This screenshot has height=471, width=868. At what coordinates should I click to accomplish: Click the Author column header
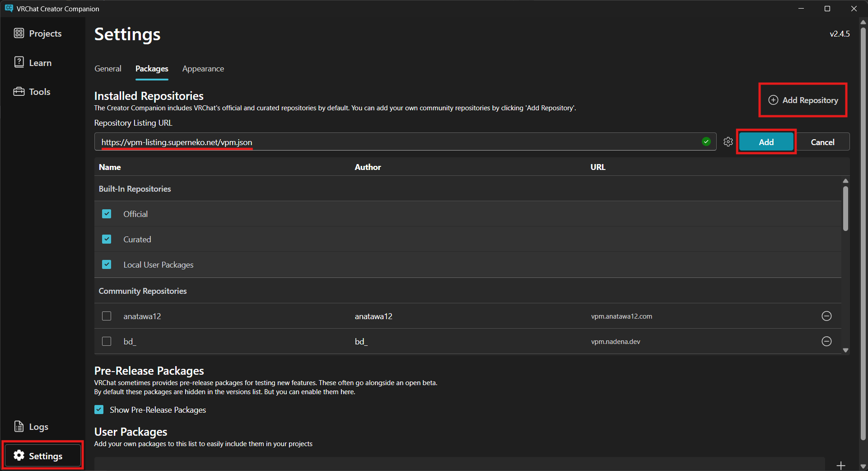point(368,167)
